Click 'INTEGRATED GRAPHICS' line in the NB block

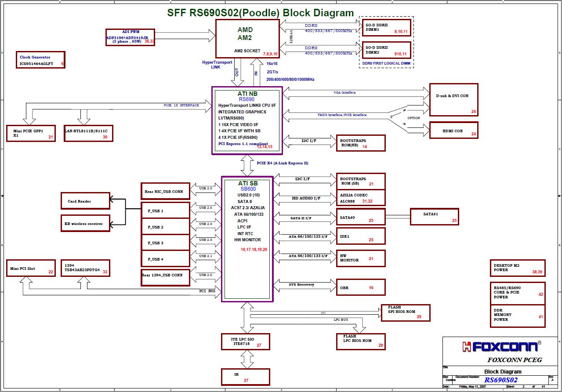click(242, 112)
